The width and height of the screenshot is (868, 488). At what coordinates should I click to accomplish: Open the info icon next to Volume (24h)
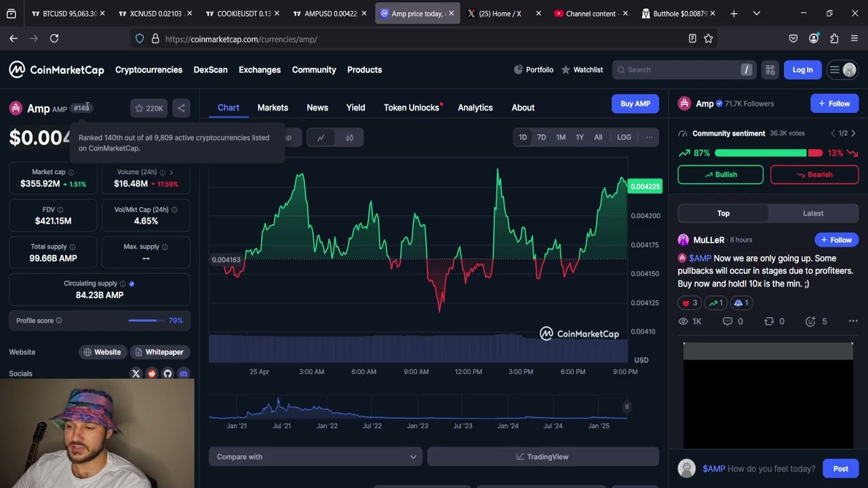(x=162, y=172)
